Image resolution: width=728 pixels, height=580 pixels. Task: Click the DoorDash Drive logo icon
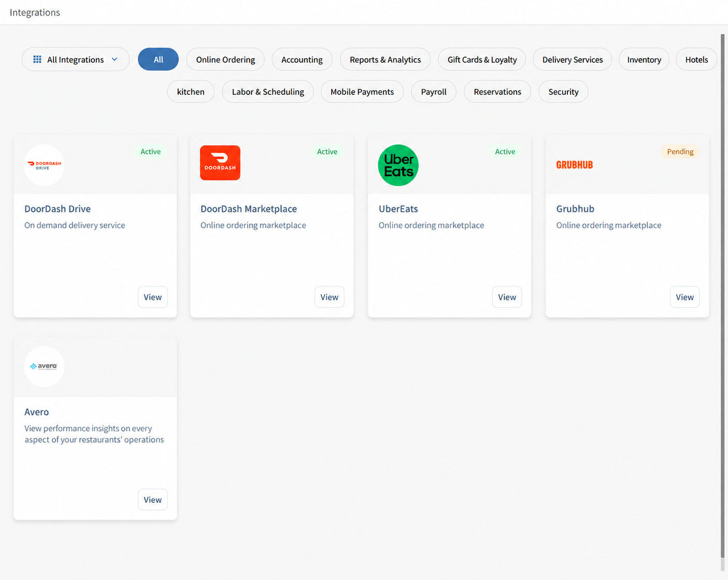pyautogui.click(x=44, y=165)
